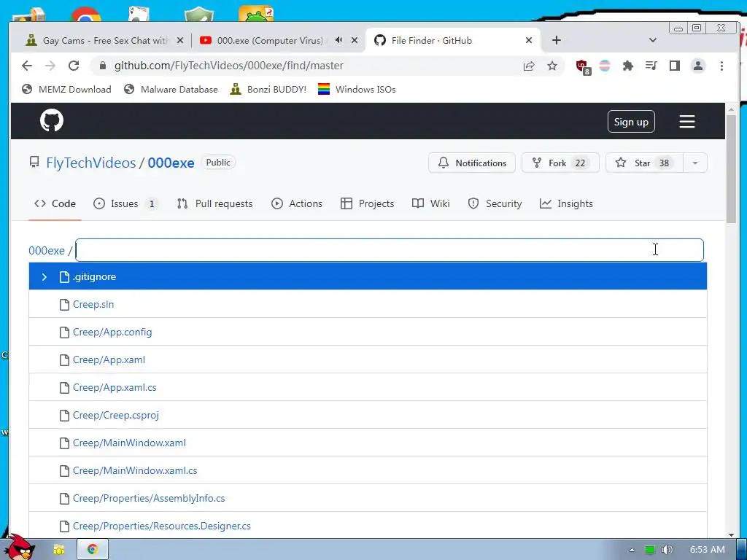Open Creep/App.xaml file
This screenshot has width=747, height=560.
[x=109, y=359]
